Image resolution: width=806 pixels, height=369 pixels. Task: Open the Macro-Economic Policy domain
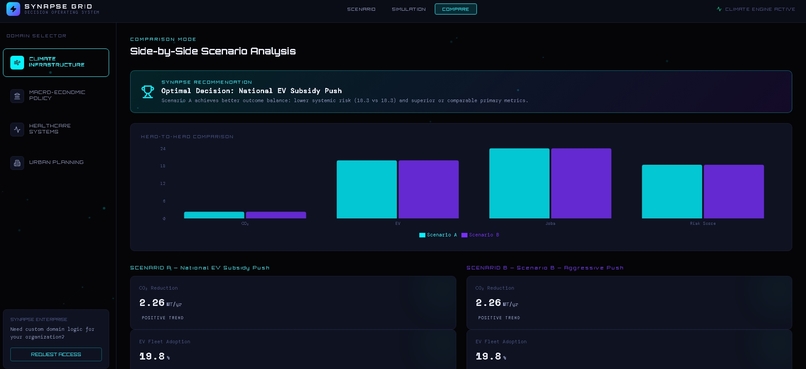coord(56,96)
